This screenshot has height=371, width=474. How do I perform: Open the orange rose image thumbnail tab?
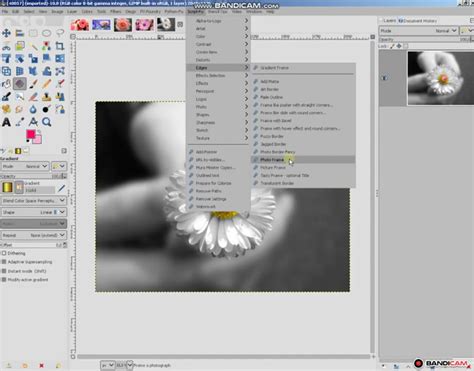point(123,25)
